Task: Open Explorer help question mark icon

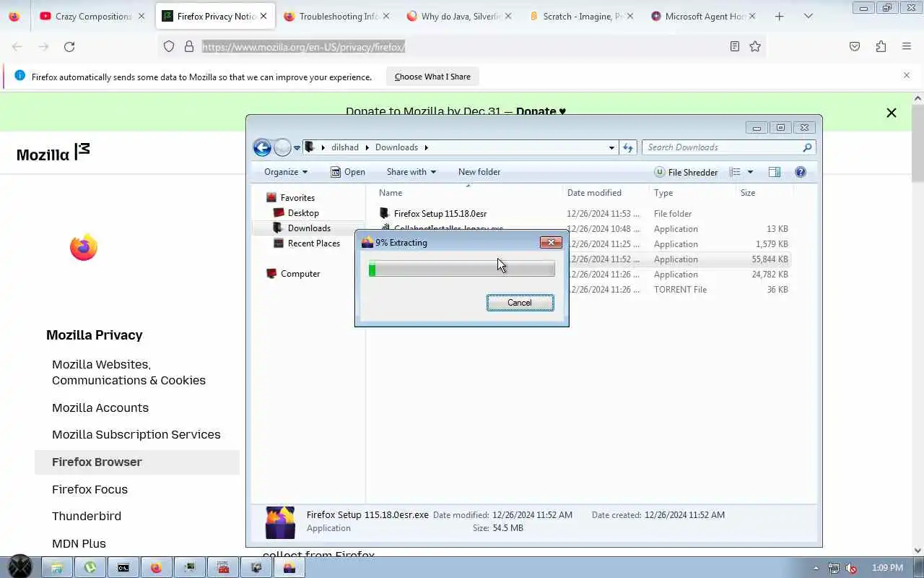Action: point(801,172)
